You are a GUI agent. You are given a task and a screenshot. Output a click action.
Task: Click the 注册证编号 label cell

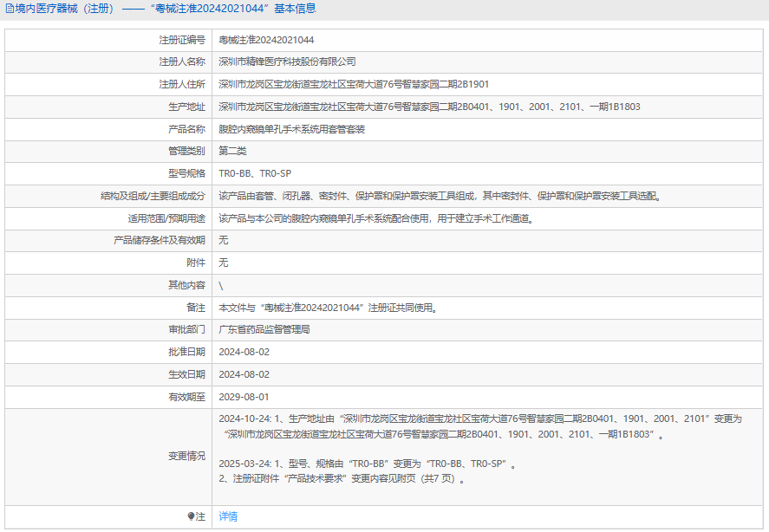click(182, 40)
